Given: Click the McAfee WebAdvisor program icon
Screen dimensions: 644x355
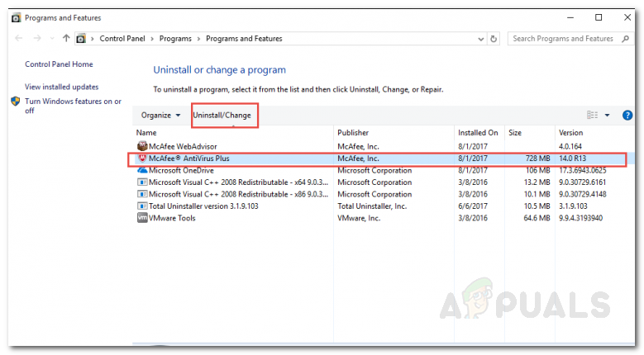Looking at the screenshot, I should tap(142, 146).
